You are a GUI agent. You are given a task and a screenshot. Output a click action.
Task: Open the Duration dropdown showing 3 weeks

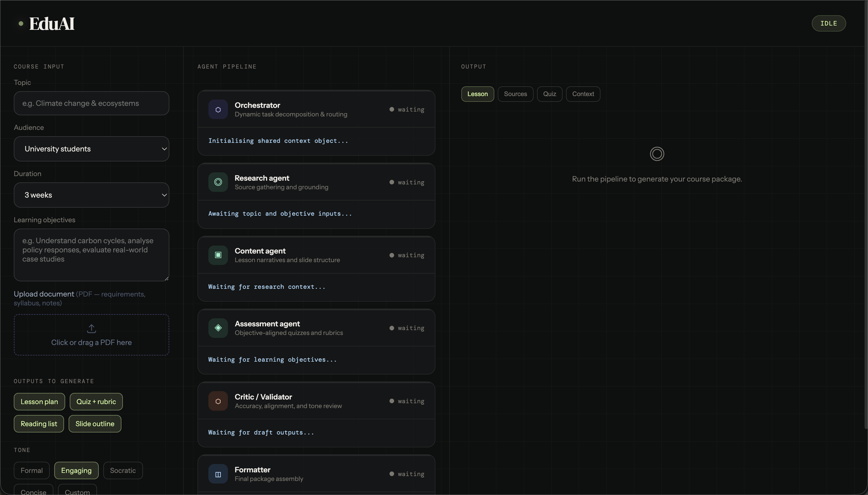[91, 195]
